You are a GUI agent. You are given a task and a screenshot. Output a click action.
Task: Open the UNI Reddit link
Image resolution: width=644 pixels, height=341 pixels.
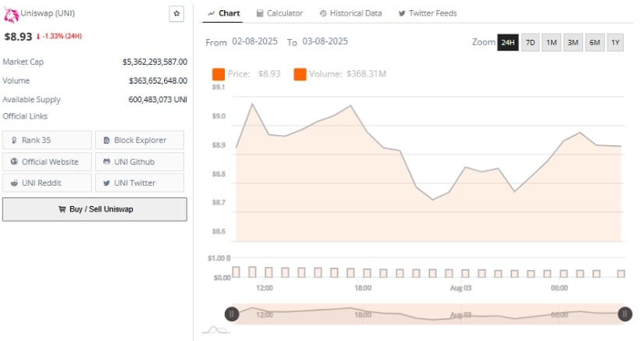(48, 183)
